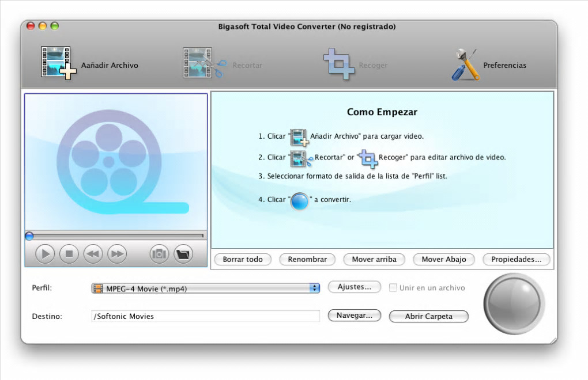Image resolution: width=588 pixels, height=380 pixels.
Task: Click the Recortar toolbar label
Action: (x=247, y=65)
